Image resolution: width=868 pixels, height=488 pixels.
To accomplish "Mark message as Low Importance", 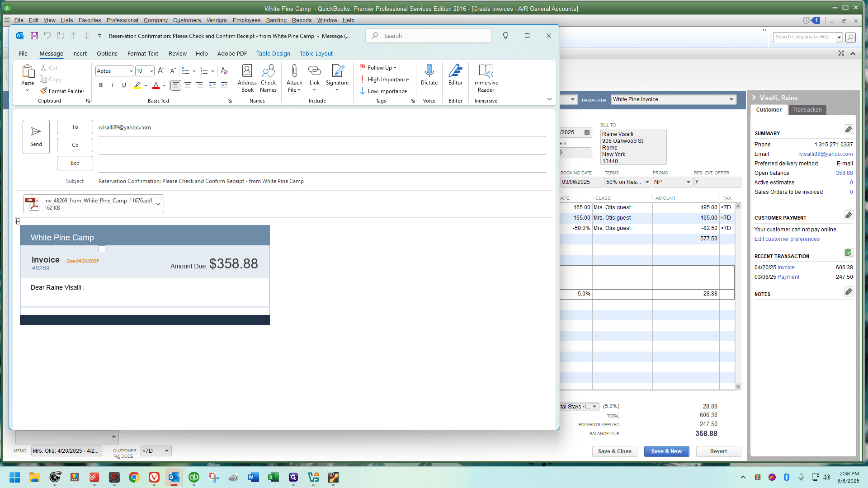I will (x=383, y=91).
